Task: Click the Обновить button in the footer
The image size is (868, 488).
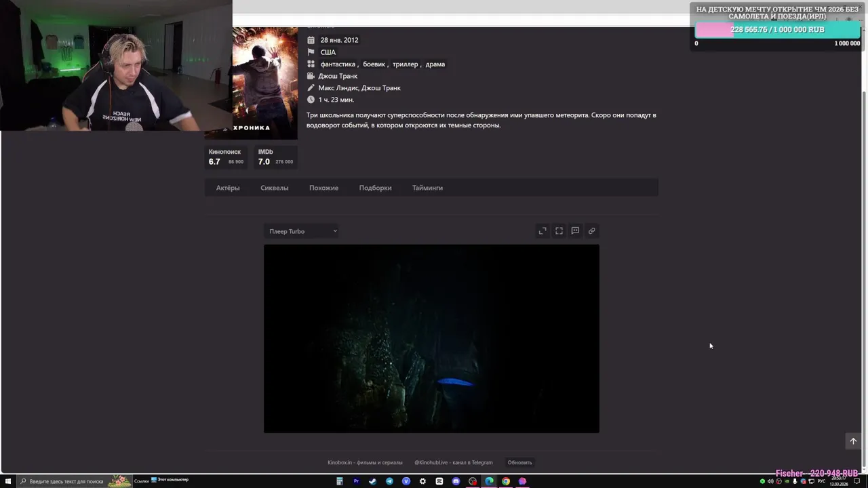Action: [x=519, y=462]
